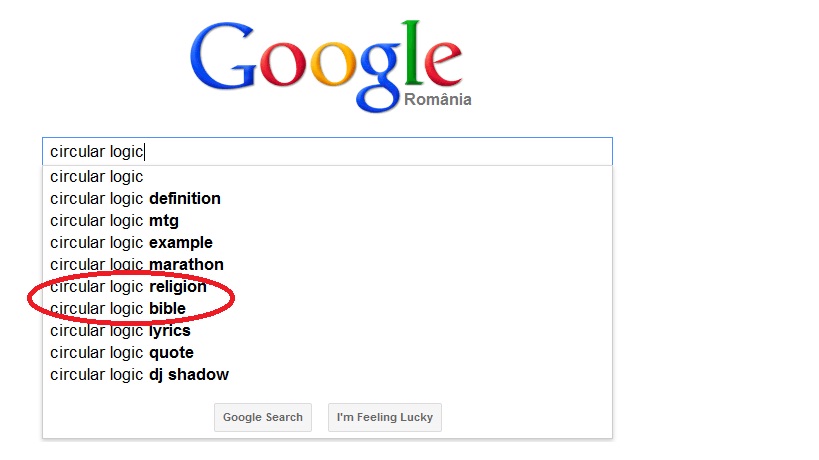
Task: Pick the 'circular logic dj shadow' suggestion
Action: (x=327, y=374)
